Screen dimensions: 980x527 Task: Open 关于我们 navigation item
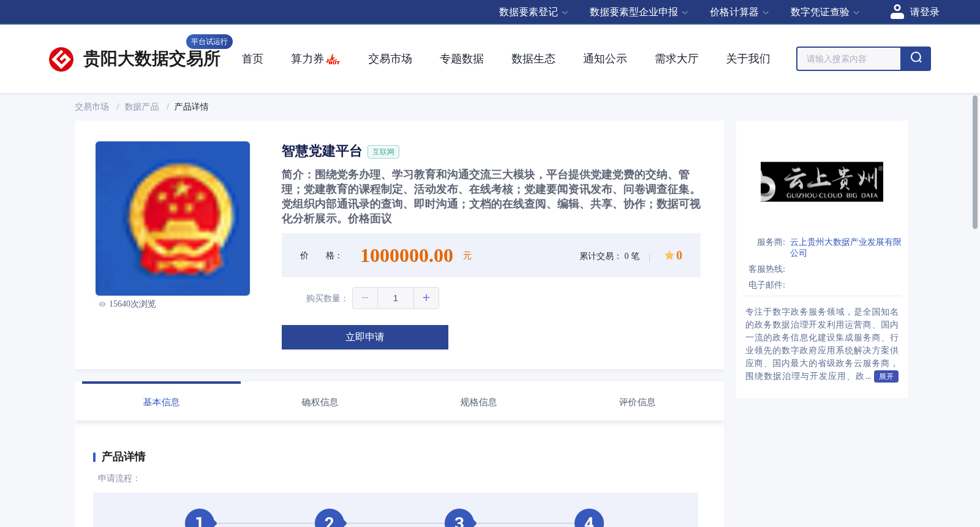[748, 59]
